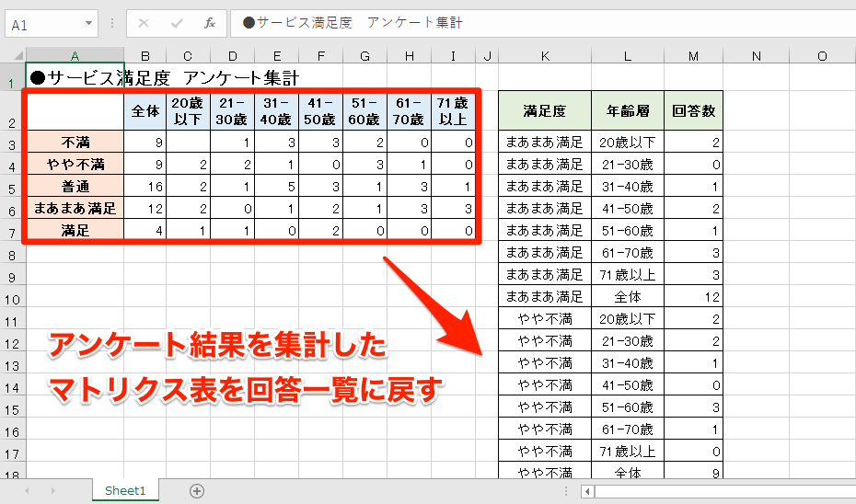
Task: Select column M header
Action: click(693, 55)
